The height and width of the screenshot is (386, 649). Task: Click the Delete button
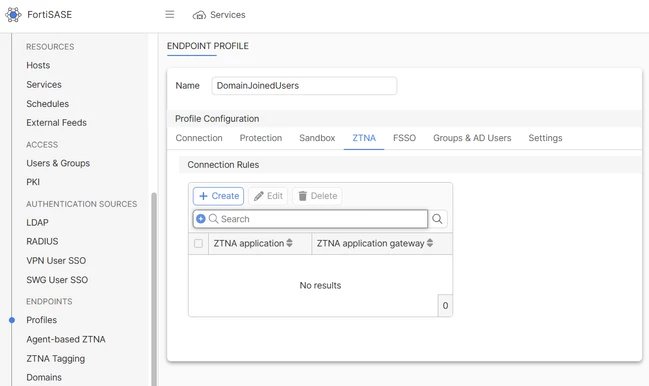point(317,196)
